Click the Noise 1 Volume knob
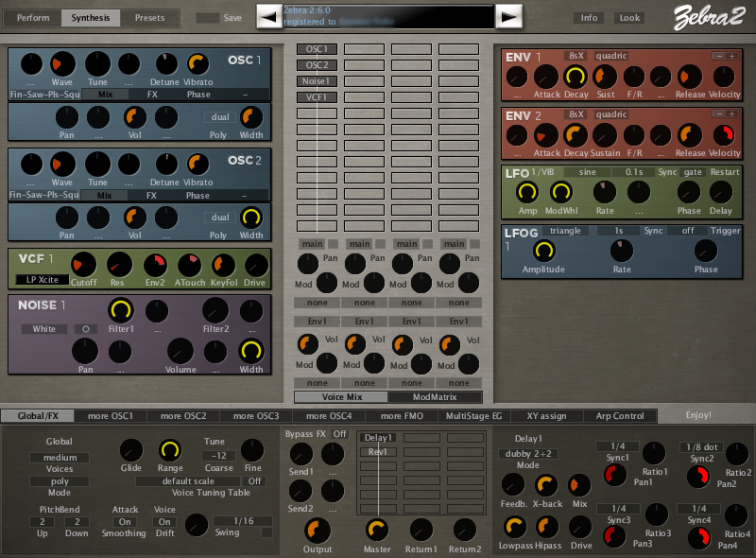 [x=180, y=351]
